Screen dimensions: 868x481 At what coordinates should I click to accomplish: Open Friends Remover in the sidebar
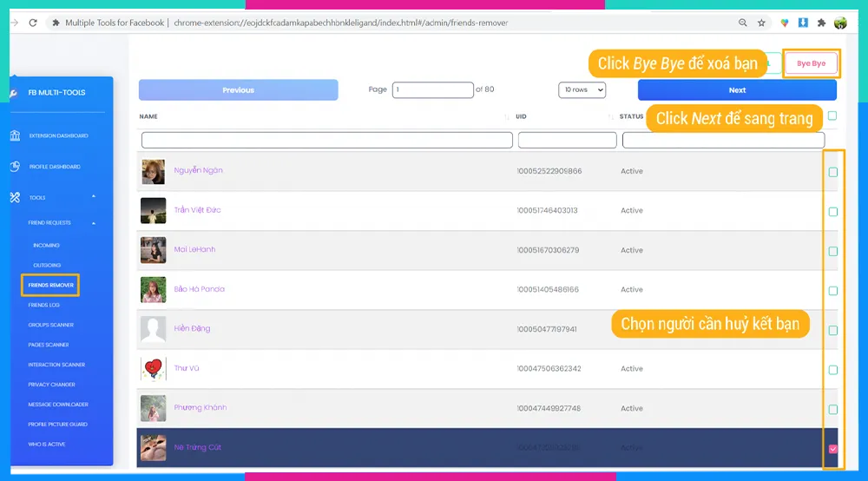click(51, 285)
